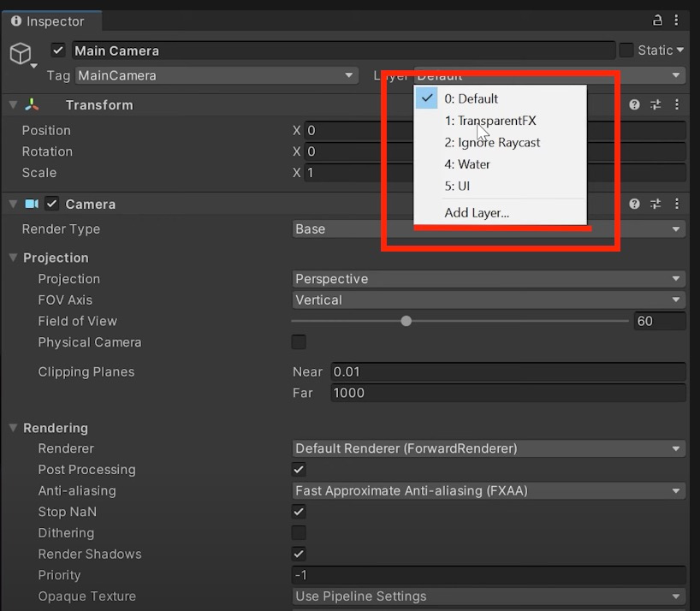Click the Field of View slider handle
Viewport: 700px width, 611px height.
pyautogui.click(x=406, y=321)
